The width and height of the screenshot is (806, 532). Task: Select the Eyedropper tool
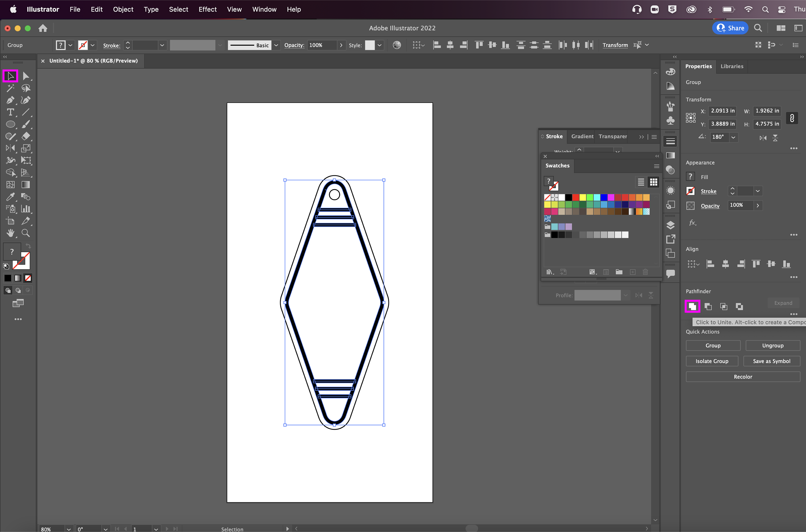10,197
